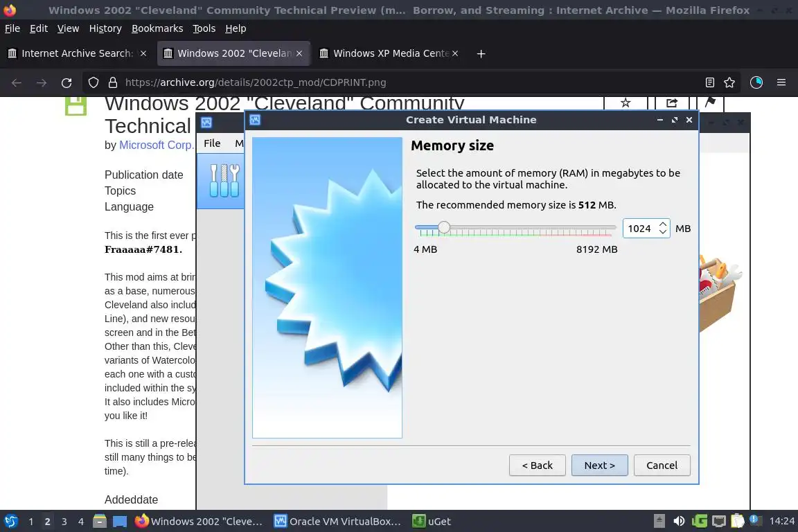
Task: Open Firefox Tools menu
Action: coord(204,28)
